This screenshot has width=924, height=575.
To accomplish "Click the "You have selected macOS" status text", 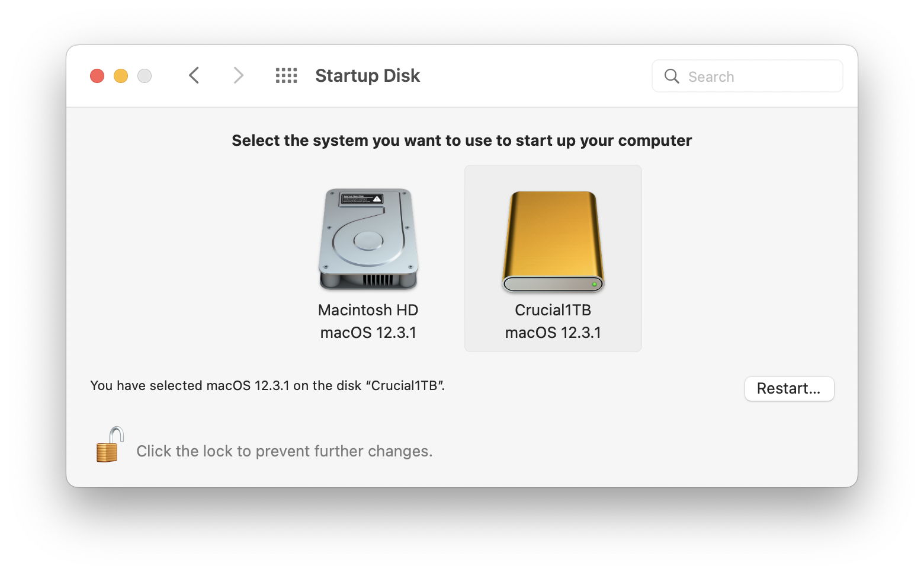I will click(267, 386).
